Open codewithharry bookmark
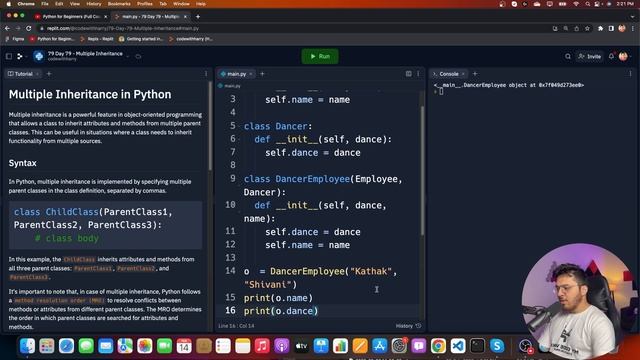Image resolution: width=640 pixels, height=360 pixels. point(191,39)
